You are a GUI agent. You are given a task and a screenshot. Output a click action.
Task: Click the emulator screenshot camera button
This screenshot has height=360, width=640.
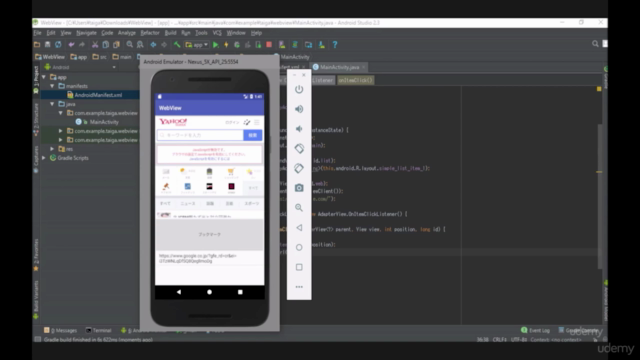pos(299,188)
